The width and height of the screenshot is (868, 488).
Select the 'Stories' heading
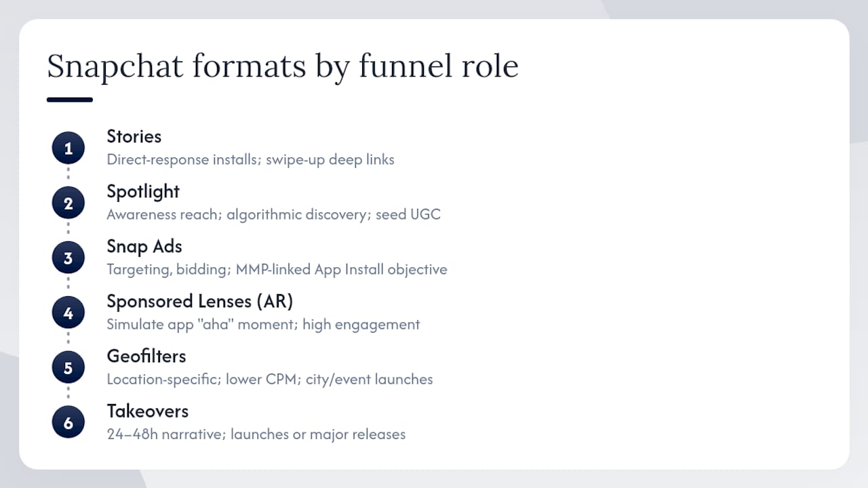coord(134,136)
